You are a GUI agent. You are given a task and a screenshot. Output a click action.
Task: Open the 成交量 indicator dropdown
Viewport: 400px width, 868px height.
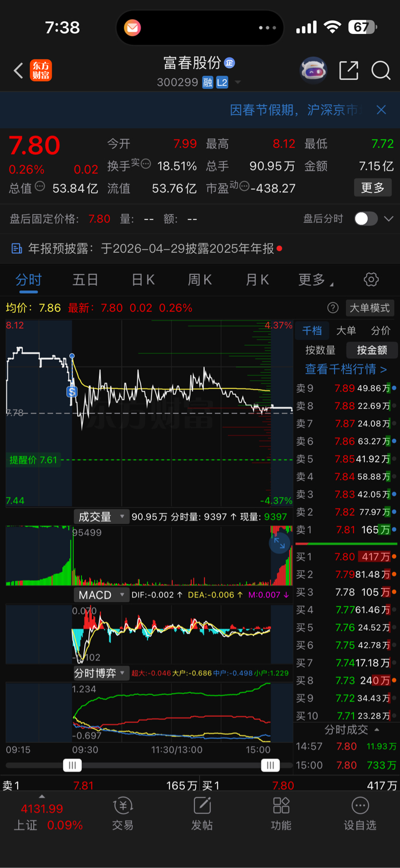101,517
